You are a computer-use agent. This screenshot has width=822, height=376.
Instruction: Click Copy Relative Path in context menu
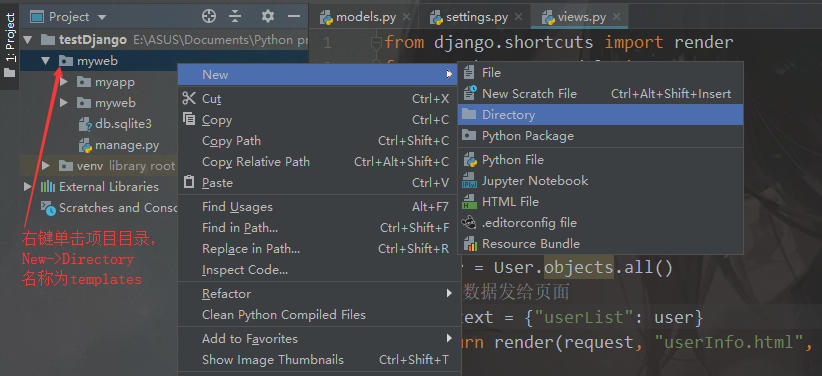320,162
